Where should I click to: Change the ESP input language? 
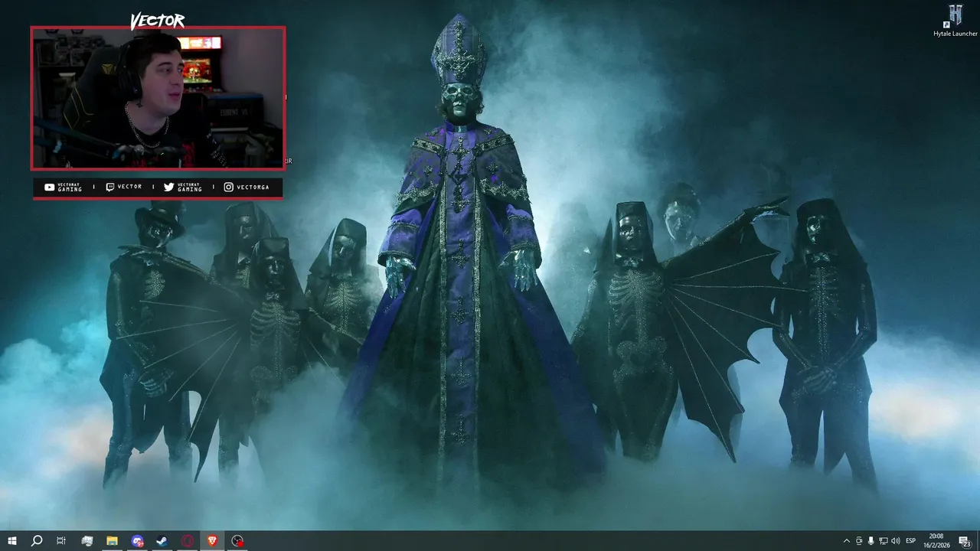[911, 541]
